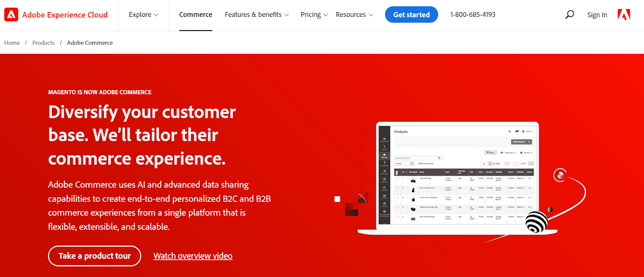The image size is (644, 277).
Task: Expand the Explore menu
Action: [143, 15]
